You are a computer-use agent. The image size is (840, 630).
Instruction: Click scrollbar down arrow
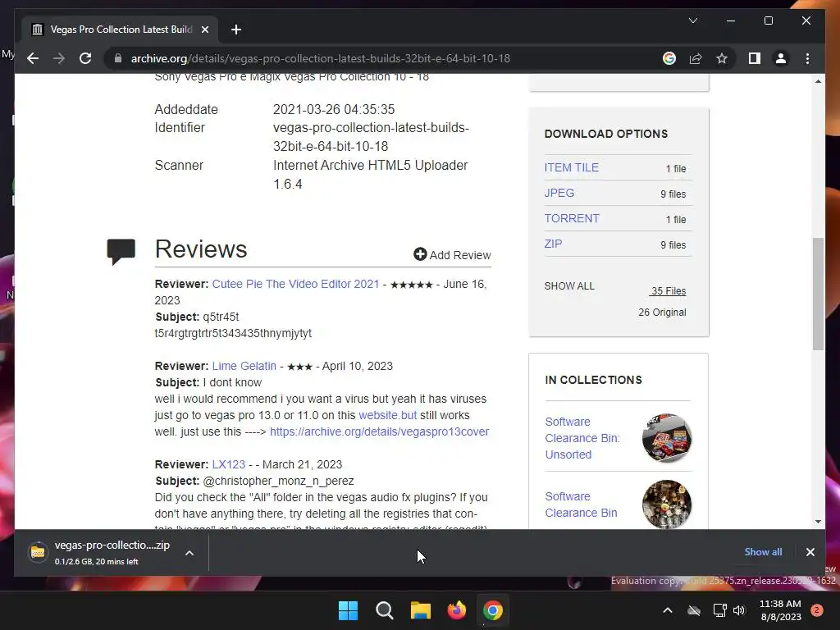point(818,522)
